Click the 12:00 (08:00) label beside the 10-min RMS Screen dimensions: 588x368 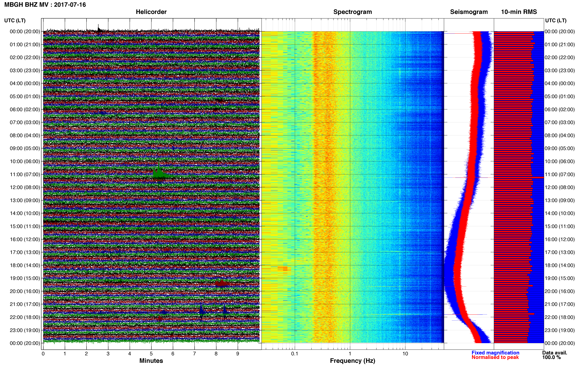coord(560,187)
